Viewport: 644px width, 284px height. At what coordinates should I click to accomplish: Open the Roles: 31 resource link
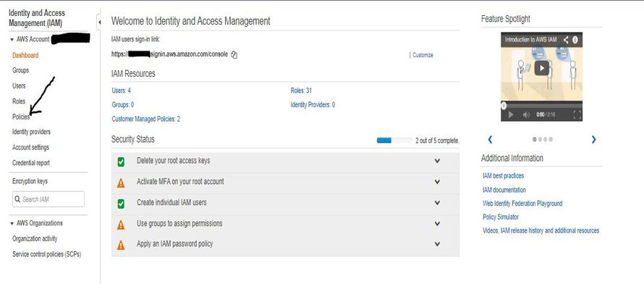[301, 91]
